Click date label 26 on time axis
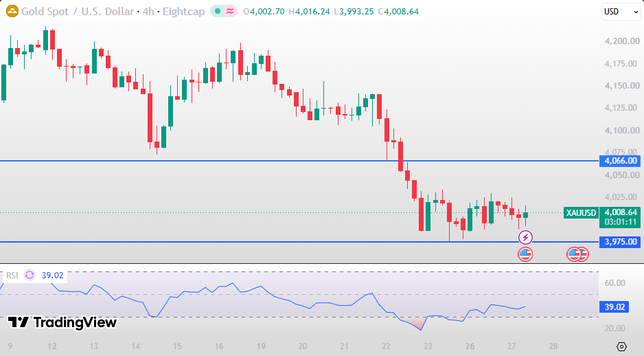The width and height of the screenshot is (644, 356). [470, 346]
